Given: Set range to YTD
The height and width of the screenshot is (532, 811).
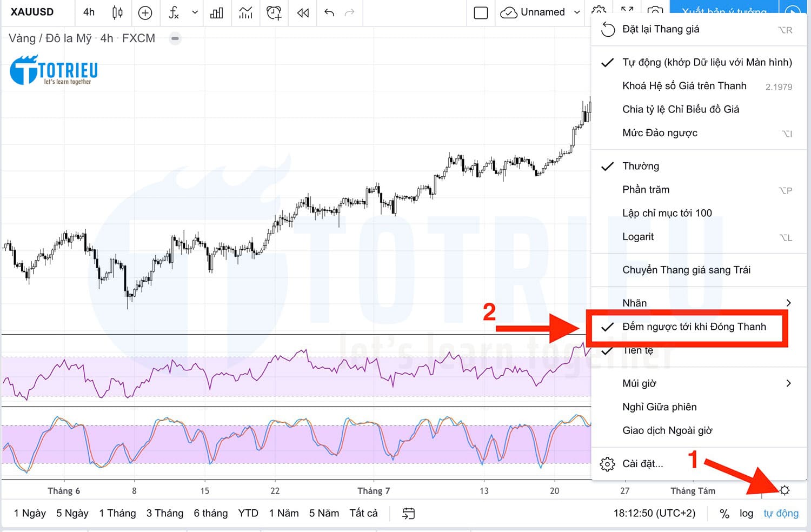Looking at the screenshot, I should (248, 513).
